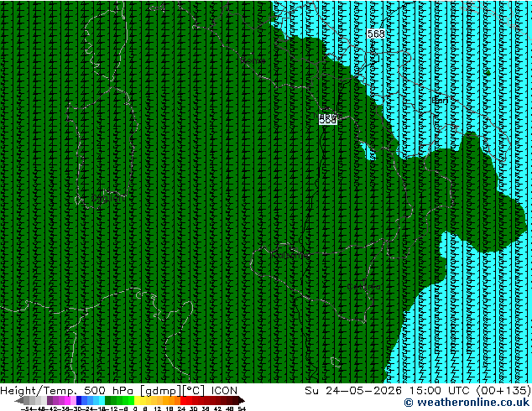Select the Rome city label
Screen dimensions: 532x411
tap(253, 60)
